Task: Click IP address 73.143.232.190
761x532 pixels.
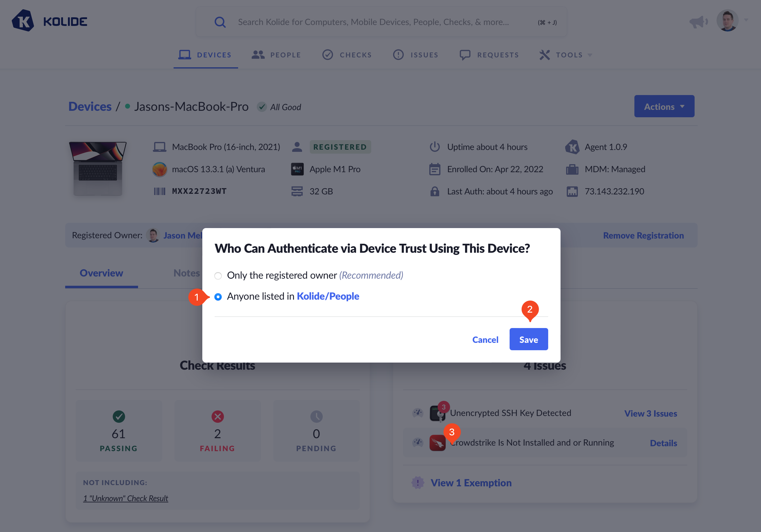Action: pyautogui.click(x=615, y=191)
